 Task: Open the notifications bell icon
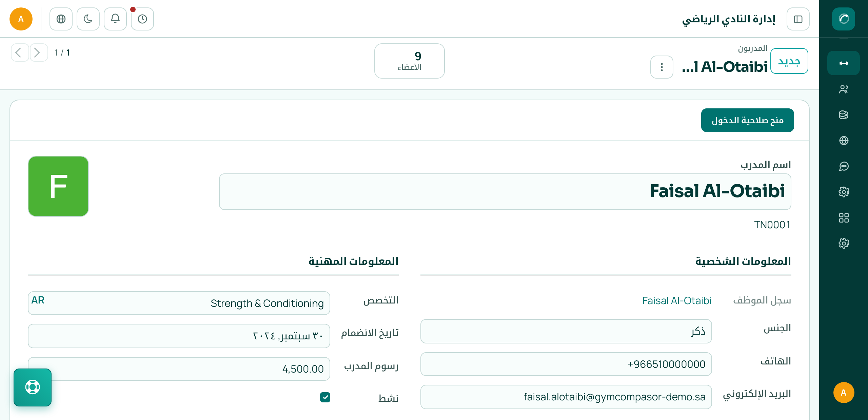[x=115, y=19]
